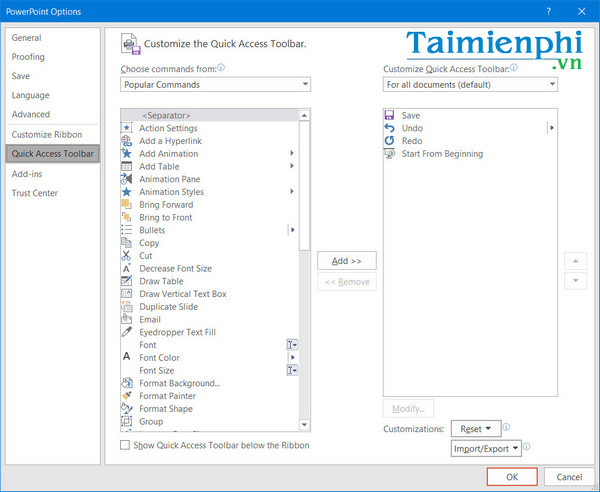
Task: Click the command list scrollbar up arrow
Action: click(x=304, y=115)
